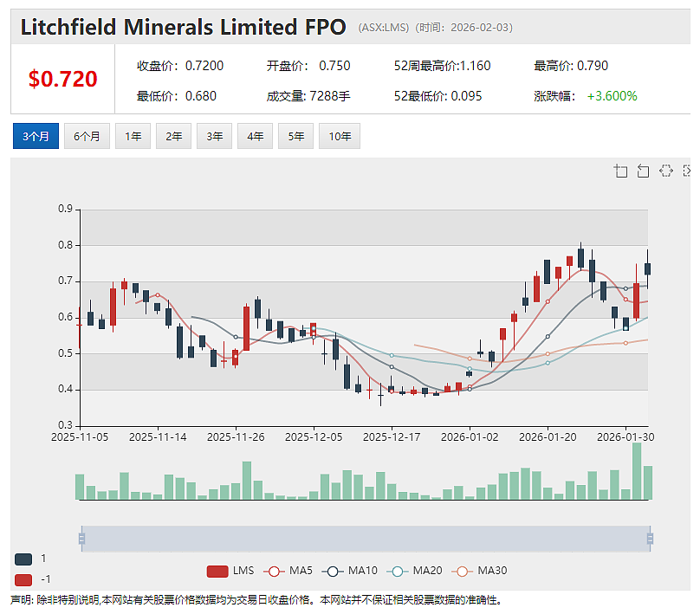Click the 涨跌幅 value +3.600%
Screen dimensions: 700x614
click(612, 96)
